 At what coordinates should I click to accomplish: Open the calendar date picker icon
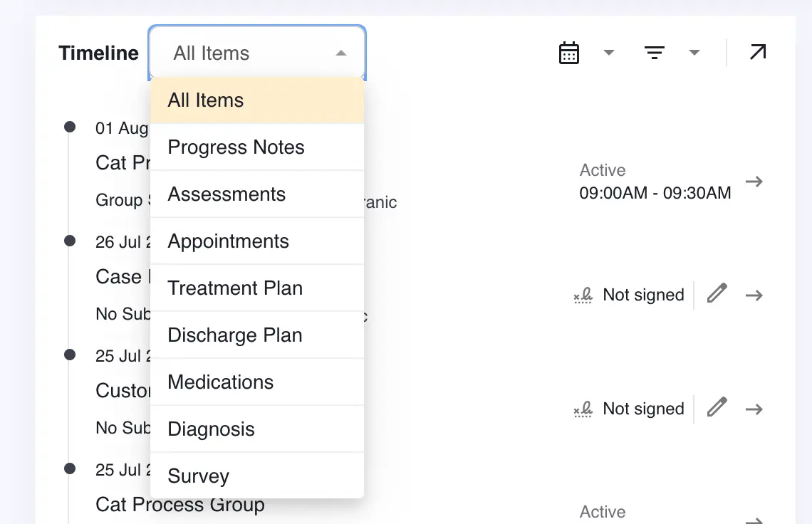568,53
